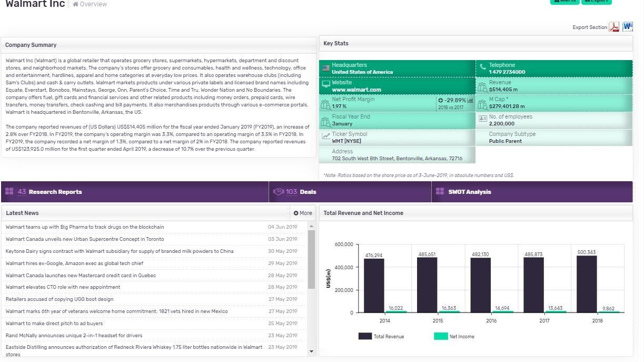The image size is (644, 362).
Task: Export section as PDF via PDF icon
Action: click(x=614, y=27)
